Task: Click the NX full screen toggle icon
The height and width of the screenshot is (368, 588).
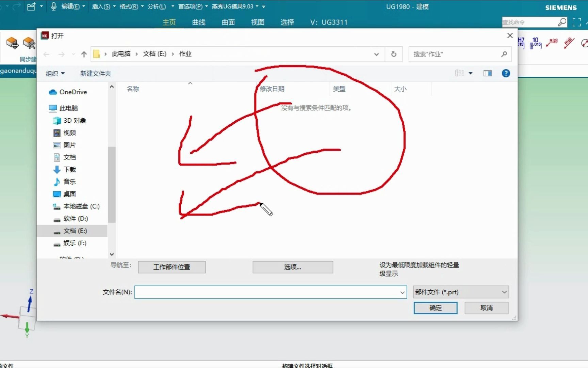Action: [x=577, y=22]
